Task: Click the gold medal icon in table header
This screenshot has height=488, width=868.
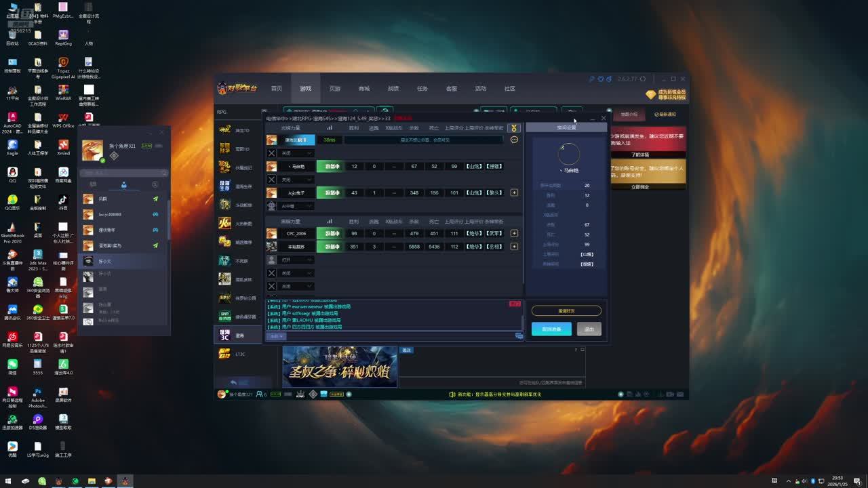Action: 513,128
